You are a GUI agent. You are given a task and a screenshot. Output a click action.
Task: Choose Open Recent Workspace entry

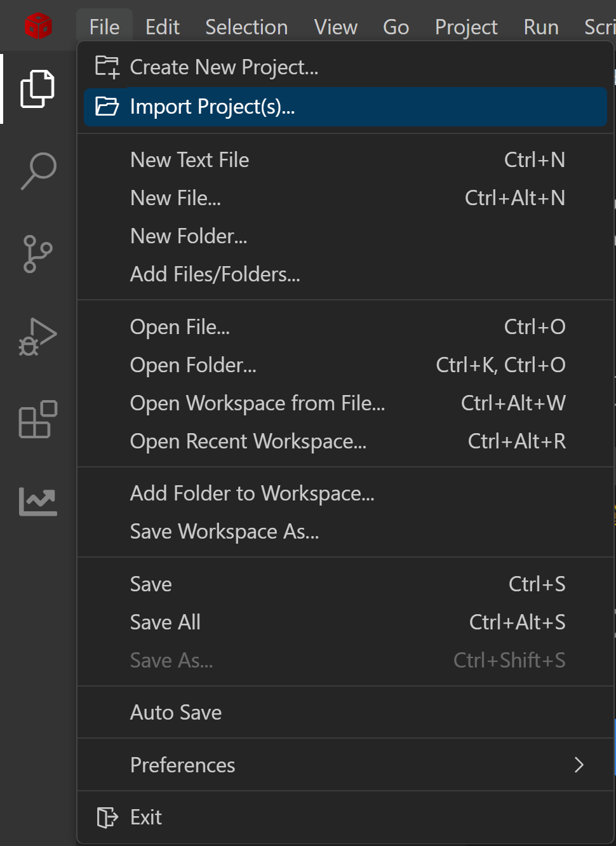pyautogui.click(x=248, y=441)
